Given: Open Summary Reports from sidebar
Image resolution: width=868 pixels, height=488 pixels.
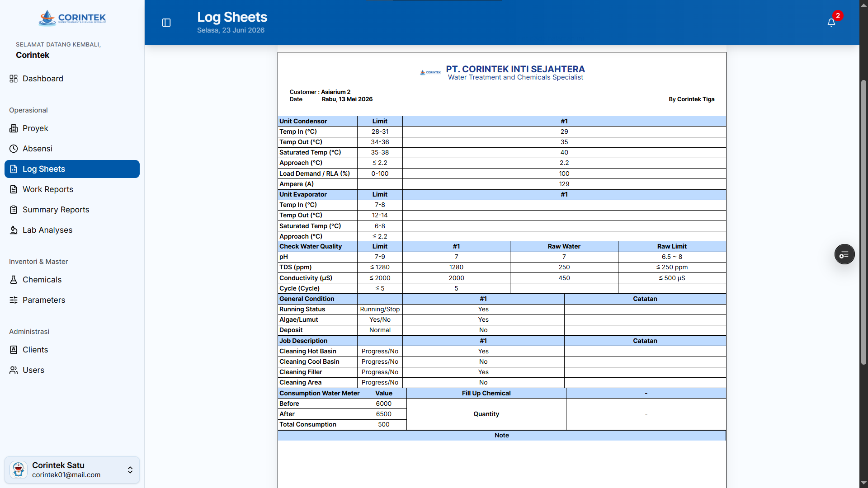Looking at the screenshot, I should pyautogui.click(x=72, y=210).
